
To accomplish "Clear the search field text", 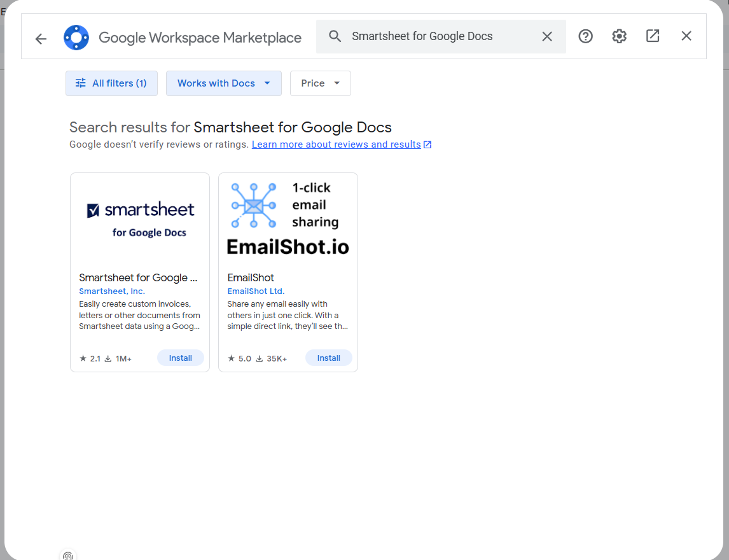I will (547, 36).
